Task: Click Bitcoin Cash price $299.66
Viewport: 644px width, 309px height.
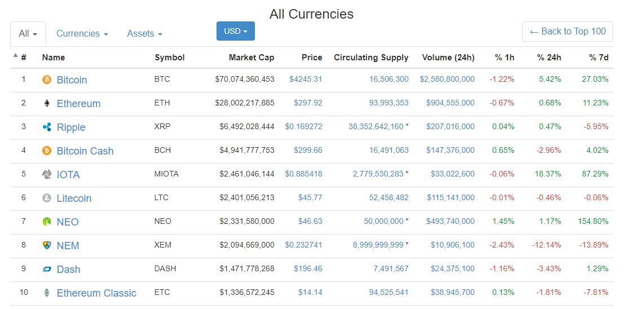Action: pos(308,151)
